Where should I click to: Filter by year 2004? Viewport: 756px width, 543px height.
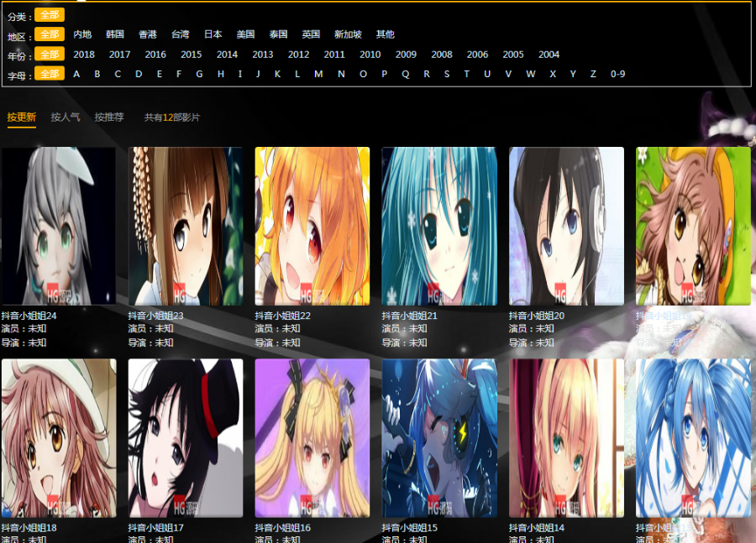coord(549,55)
